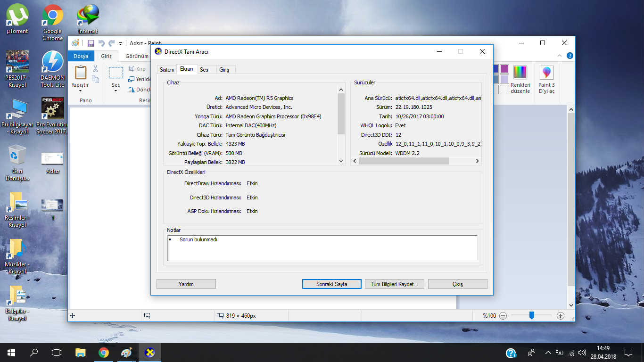This screenshot has width=644, height=362.
Task: Pick the magenta purple color swatch
Action: click(504, 69)
